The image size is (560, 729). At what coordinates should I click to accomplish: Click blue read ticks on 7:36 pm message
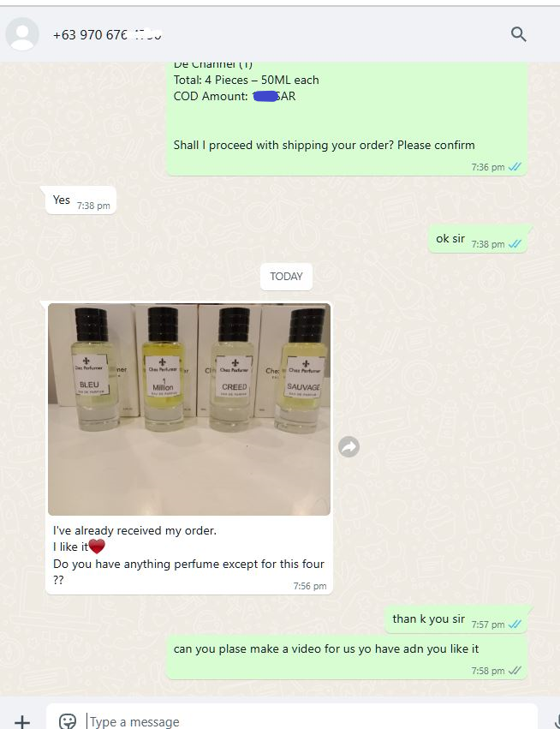click(x=515, y=166)
